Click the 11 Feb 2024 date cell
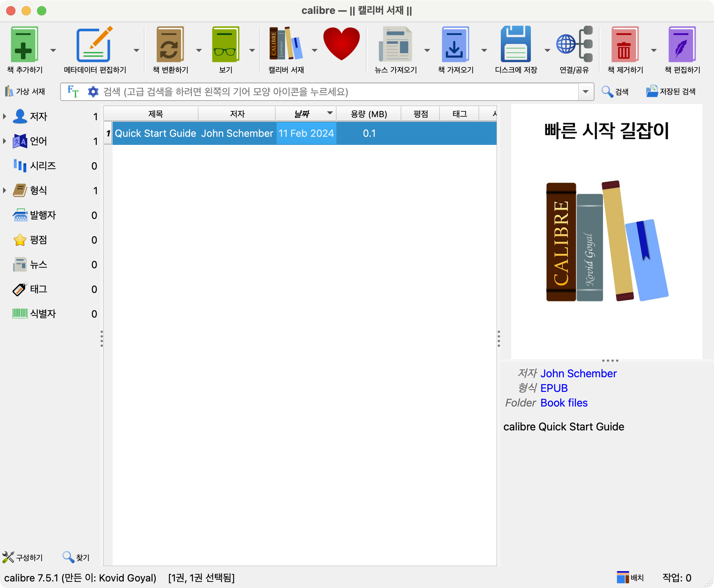The height and width of the screenshot is (588, 714). pyautogui.click(x=306, y=133)
